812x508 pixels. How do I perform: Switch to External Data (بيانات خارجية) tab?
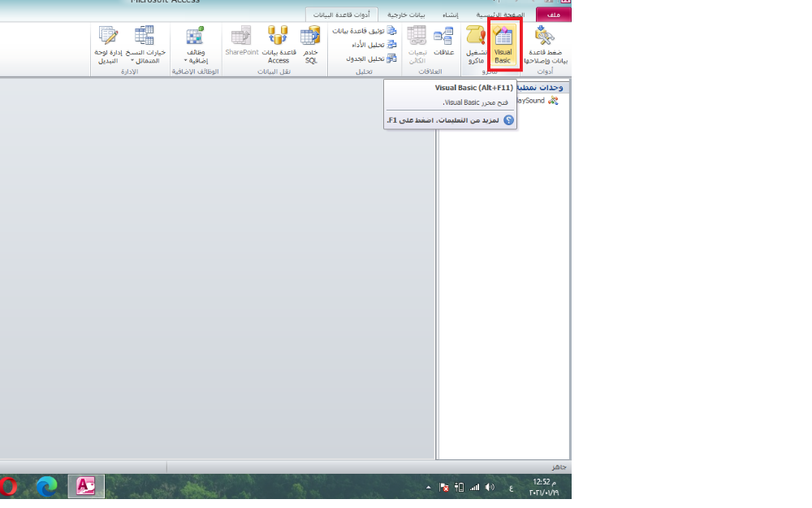(x=406, y=15)
